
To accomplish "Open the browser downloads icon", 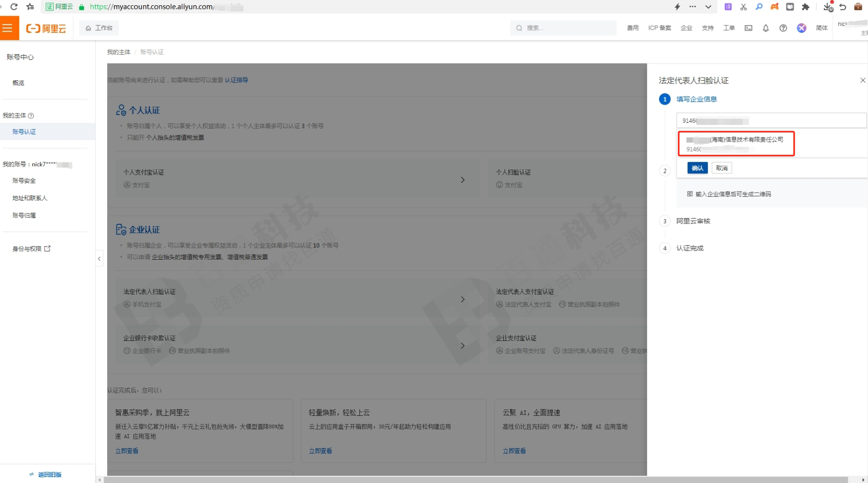I will click(827, 7).
